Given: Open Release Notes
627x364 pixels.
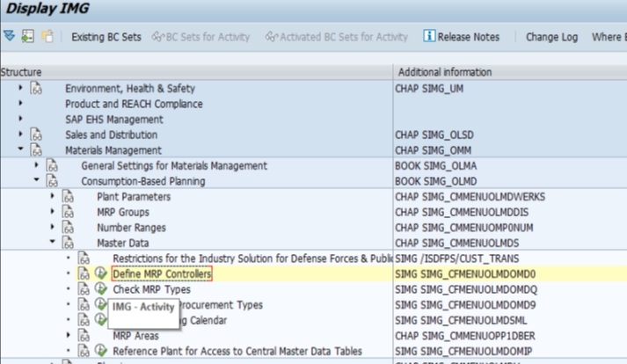Looking at the screenshot, I should click(461, 37).
